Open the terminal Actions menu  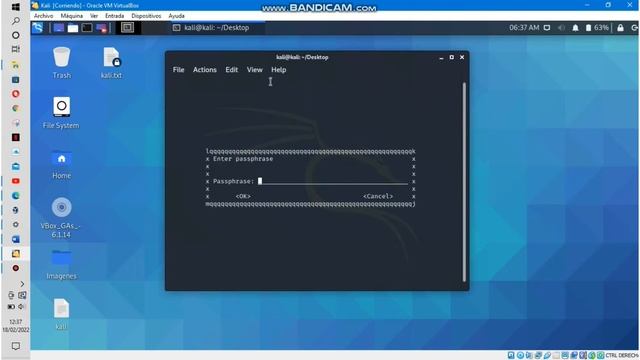point(204,70)
